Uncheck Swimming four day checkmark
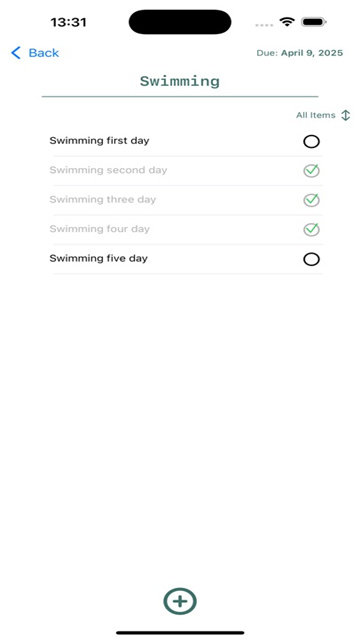360x640 pixels. point(311,229)
